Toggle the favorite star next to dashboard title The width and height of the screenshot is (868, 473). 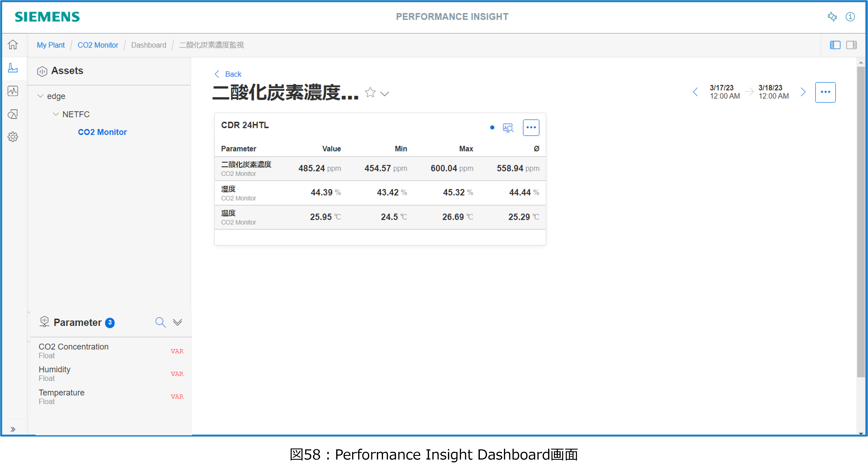click(x=370, y=92)
